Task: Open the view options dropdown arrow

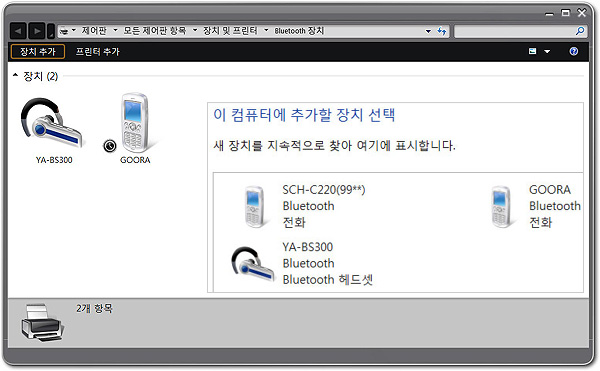Action: pyautogui.click(x=547, y=52)
